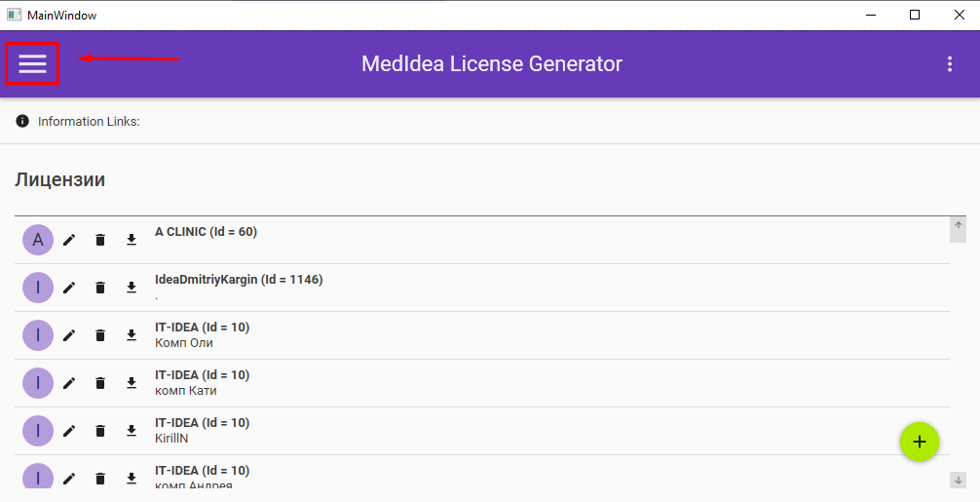Edit the A CLINIC license
This screenshot has height=502, width=980.
[x=69, y=240]
